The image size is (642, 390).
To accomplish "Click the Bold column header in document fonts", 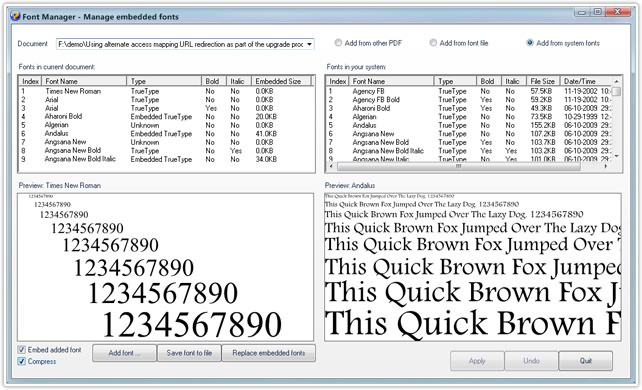I will coord(214,81).
